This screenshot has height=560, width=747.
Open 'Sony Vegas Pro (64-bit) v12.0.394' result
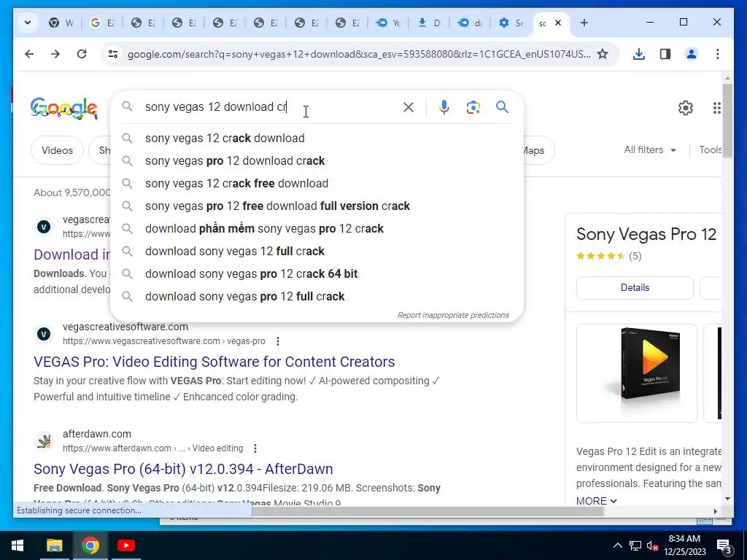(183, 469)
